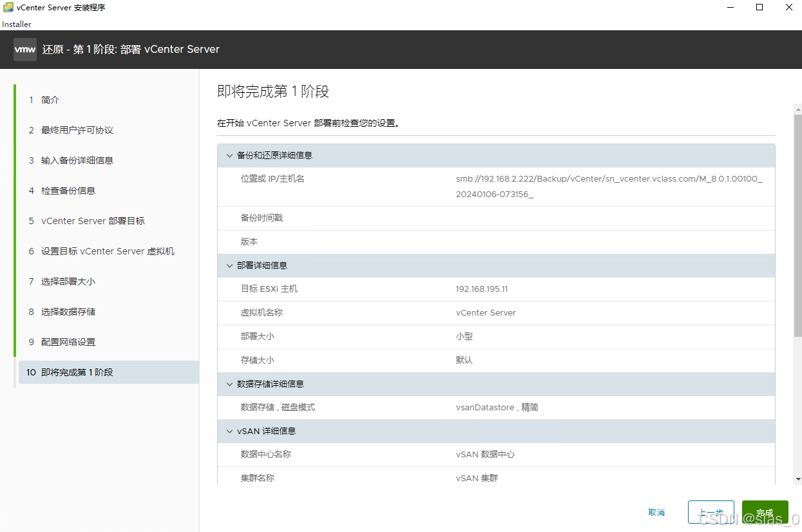Click the 取消 button
Screen dimensions: 802x532
coord(656,513)
